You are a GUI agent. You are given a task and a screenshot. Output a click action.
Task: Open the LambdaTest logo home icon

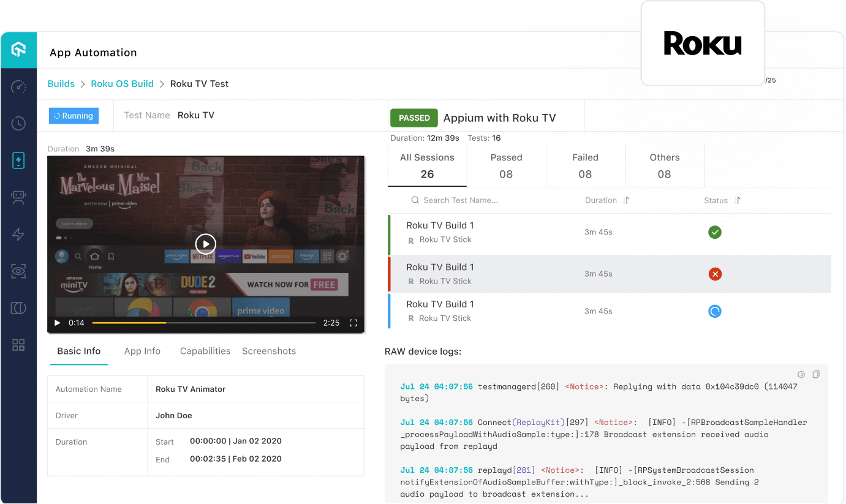click(18, 50)
